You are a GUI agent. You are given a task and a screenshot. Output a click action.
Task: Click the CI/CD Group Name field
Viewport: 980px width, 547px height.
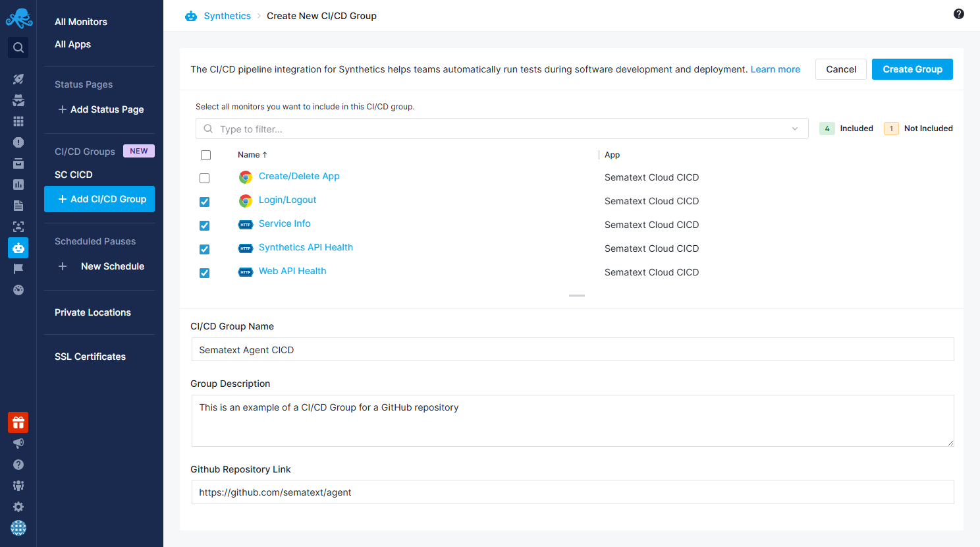(572, 349)
